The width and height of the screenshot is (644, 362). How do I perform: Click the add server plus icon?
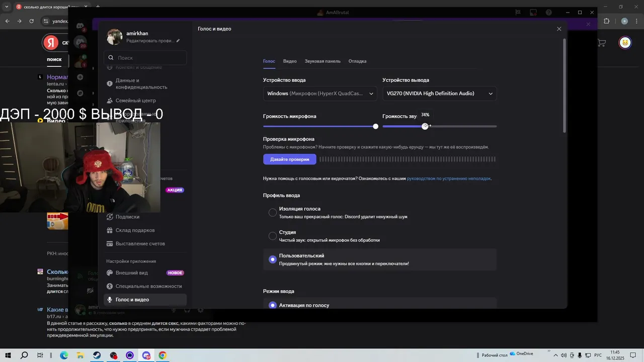[80, 77]
